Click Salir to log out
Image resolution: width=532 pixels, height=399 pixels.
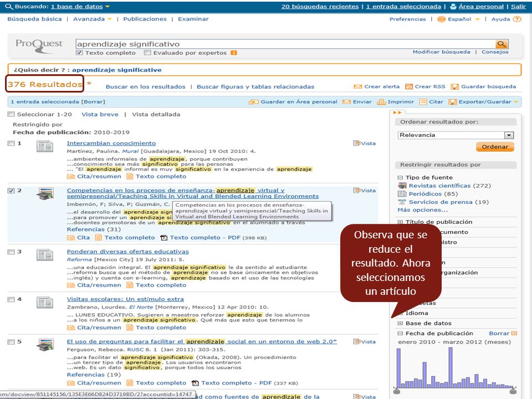tap(519, 7)
